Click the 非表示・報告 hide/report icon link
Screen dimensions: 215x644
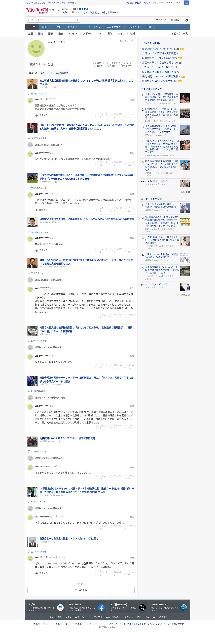tap(127, 41)
